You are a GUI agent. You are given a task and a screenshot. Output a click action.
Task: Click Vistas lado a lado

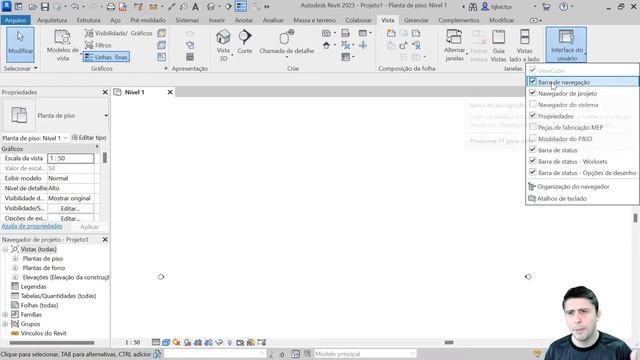(x=524, y=45)
